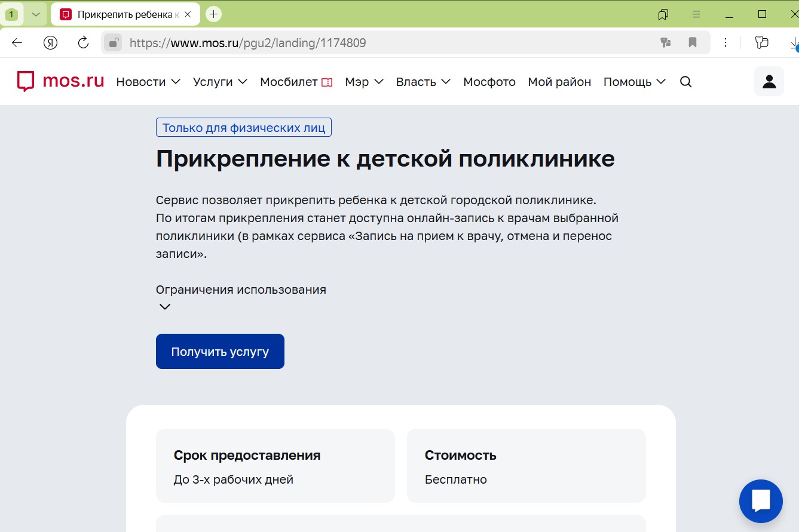Screen dimensions: 799x532
Task: Click the Yandex search icon beside back arrow
Action: (x=50, y=42)
